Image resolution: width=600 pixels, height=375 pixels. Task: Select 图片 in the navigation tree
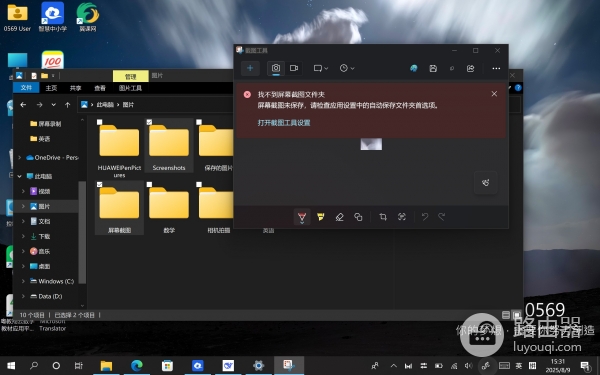pos(44,207)
